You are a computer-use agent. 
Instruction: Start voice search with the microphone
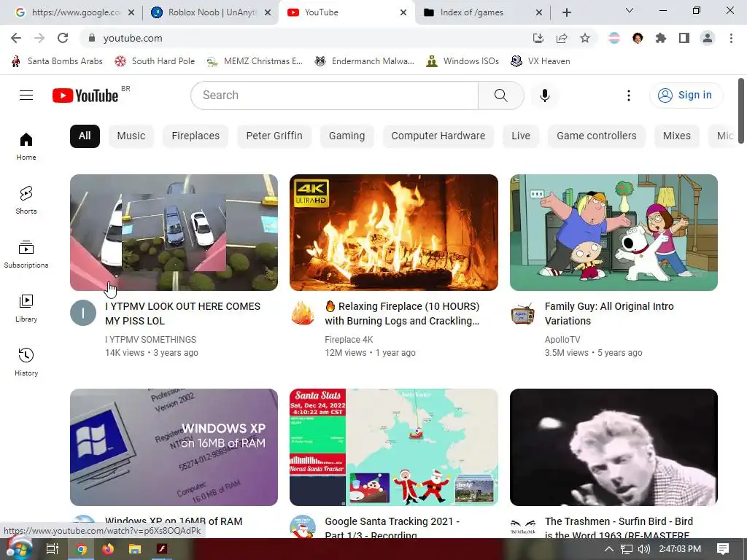click(x=544, y=96)
